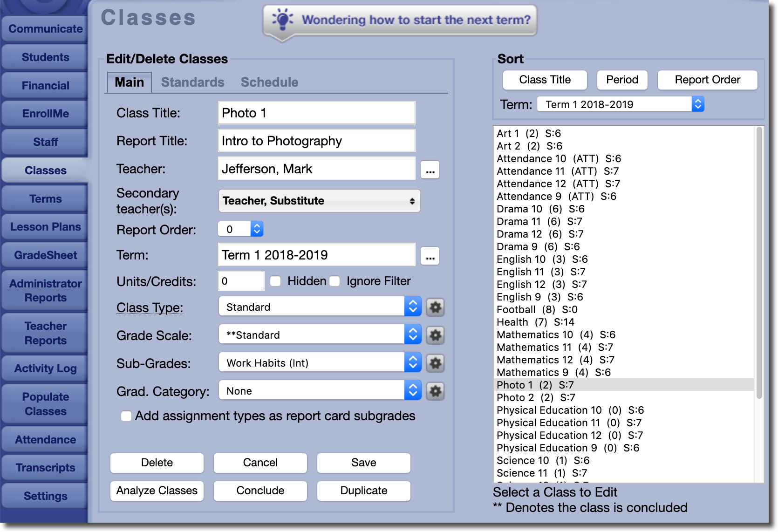Open the Grad. Category settings gear
This screenshot has height=532, width=778.
tap(435, 391)
